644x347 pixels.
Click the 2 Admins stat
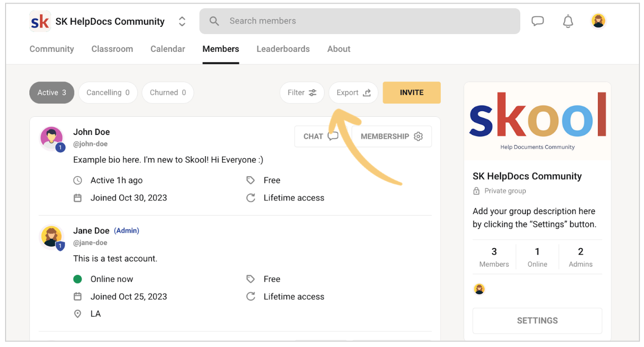[581, 257]
